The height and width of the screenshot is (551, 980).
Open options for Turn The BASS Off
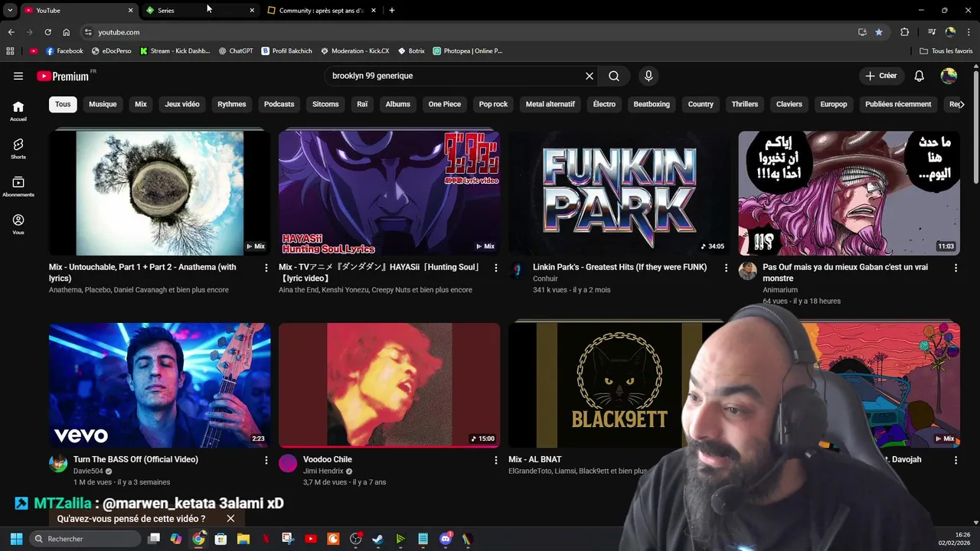(x=266, y=460)
